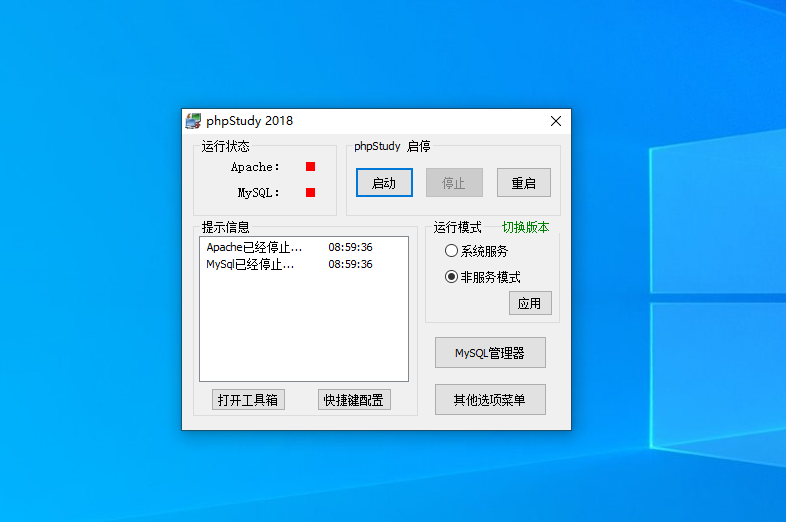Apply run mode with 应用 button

click(530, 303)
